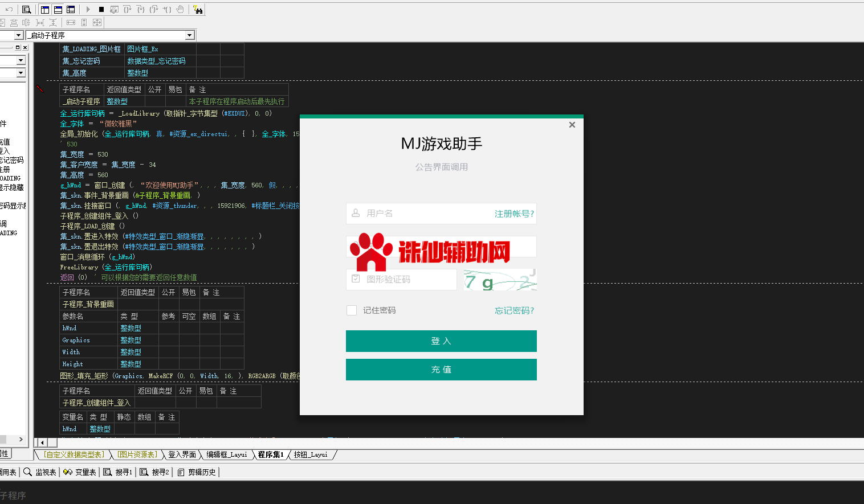This screenshot has height=504, width=864.
Task: Click the code line 子程序_LOAD_创建 ()
Action: [92, 226]
